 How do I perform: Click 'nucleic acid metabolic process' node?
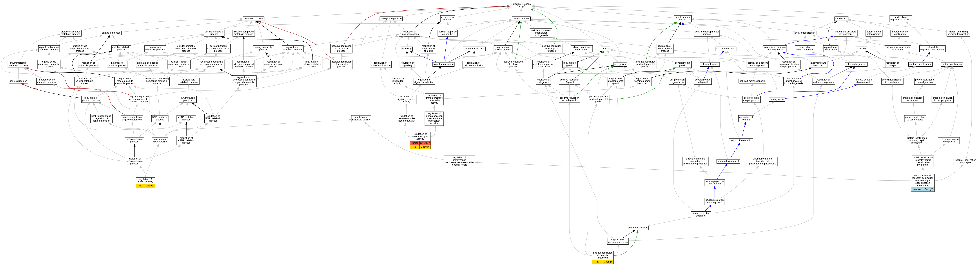(189, 81)
